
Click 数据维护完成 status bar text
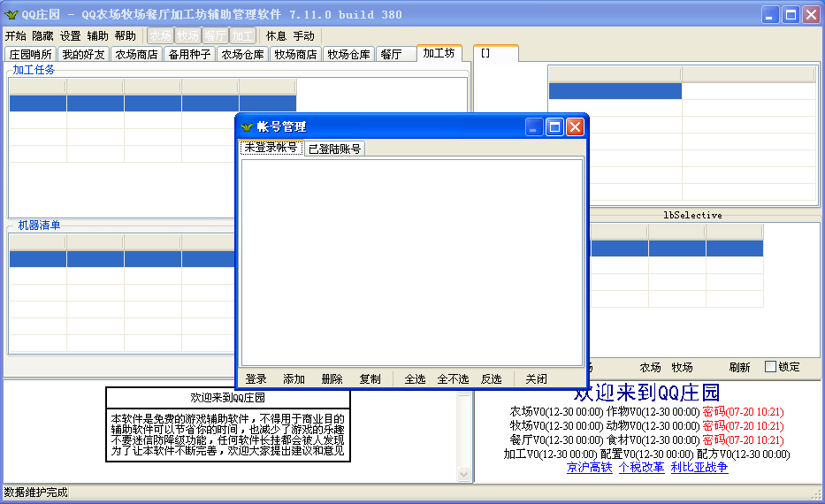coord(35,493)
